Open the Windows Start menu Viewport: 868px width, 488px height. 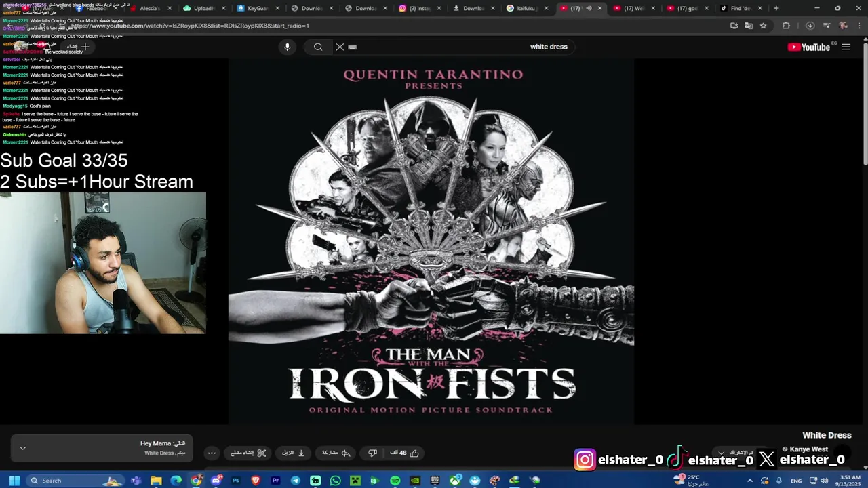coord(14,481)
